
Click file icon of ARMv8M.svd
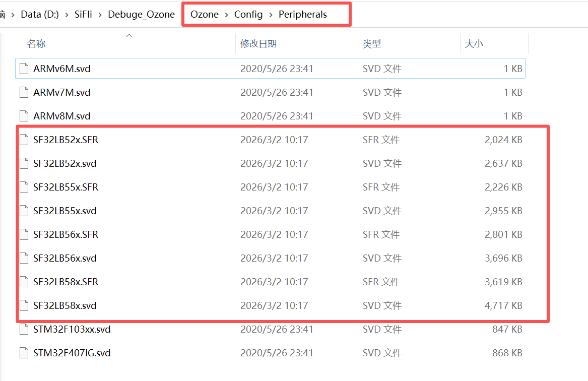pyautogui.click(x=24, y=116)
